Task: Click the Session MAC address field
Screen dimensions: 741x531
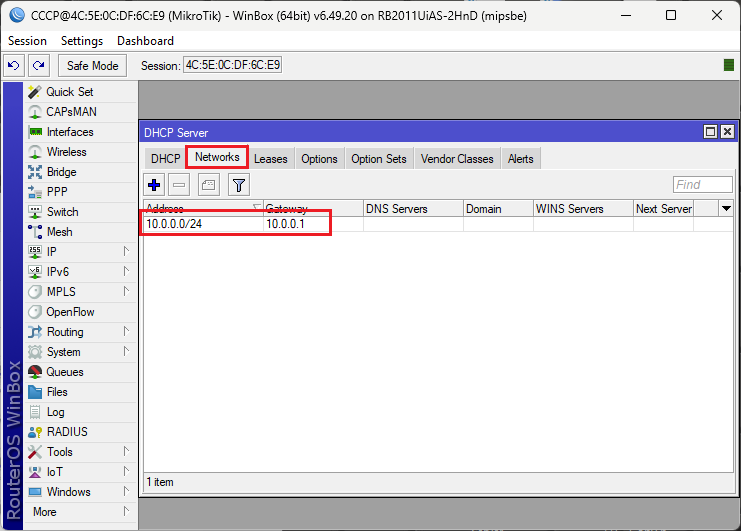Action: pyautogui.click(x=233, y=65)
